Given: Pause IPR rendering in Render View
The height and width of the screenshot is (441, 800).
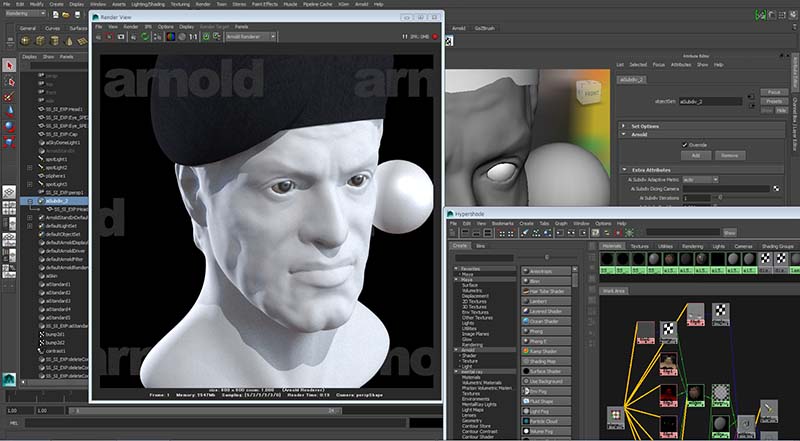Looking at the screenshot, I should click(405, 37).
